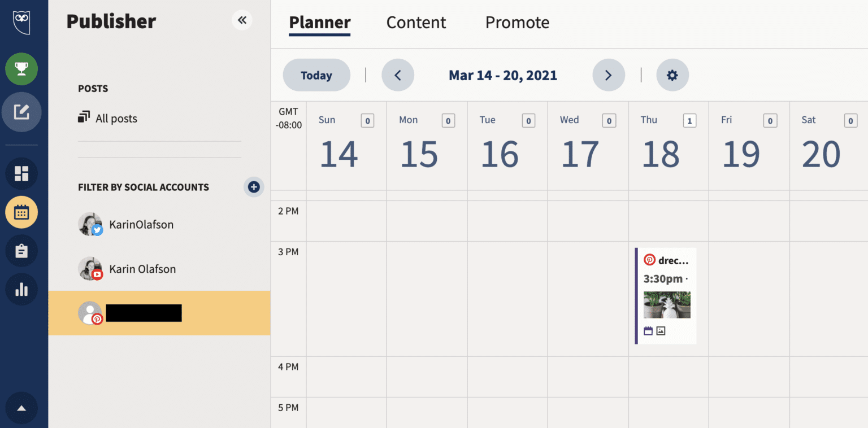The width and height of the screenshot is (868, 428).
Task: Open the compose new post icon
Action: pyautogui.click(x=21, y=112)
